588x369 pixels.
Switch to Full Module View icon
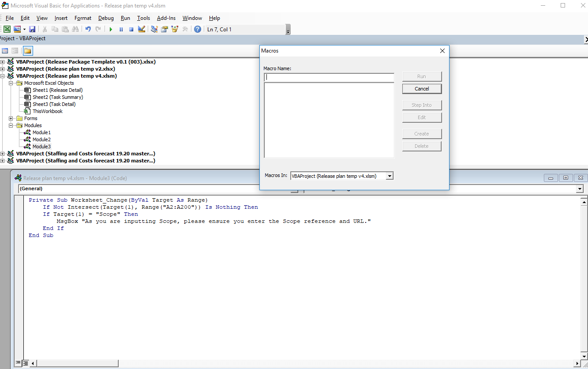pyautogui.click(x=26, y=363)
